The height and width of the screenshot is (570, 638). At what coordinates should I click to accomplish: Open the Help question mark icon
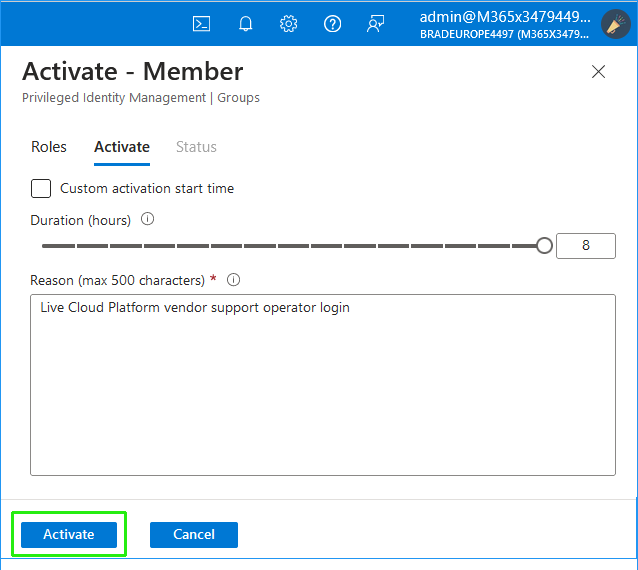tap(332, 24)
